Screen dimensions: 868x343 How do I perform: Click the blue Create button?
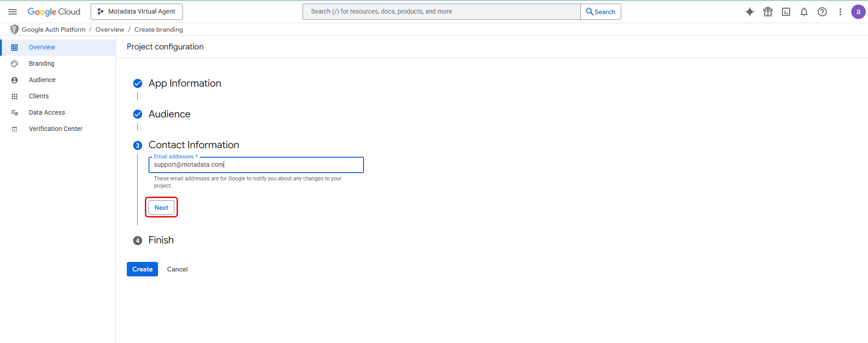coord(142,269)
